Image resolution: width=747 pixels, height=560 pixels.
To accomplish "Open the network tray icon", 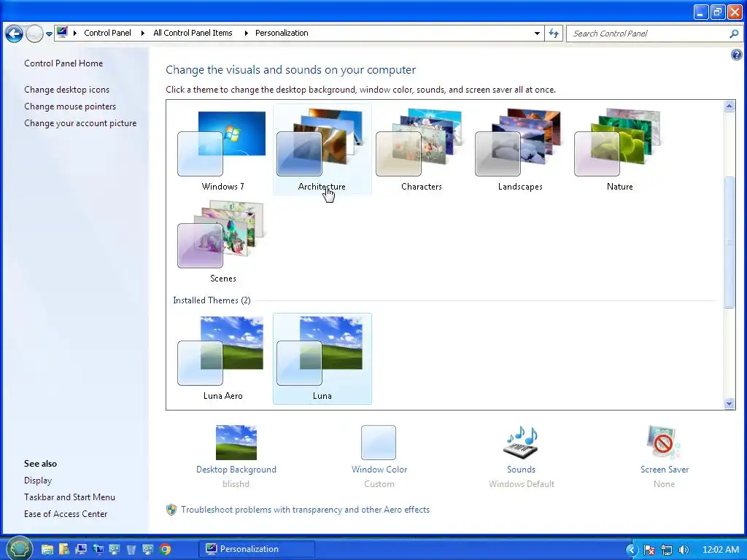I will (667, 550).
